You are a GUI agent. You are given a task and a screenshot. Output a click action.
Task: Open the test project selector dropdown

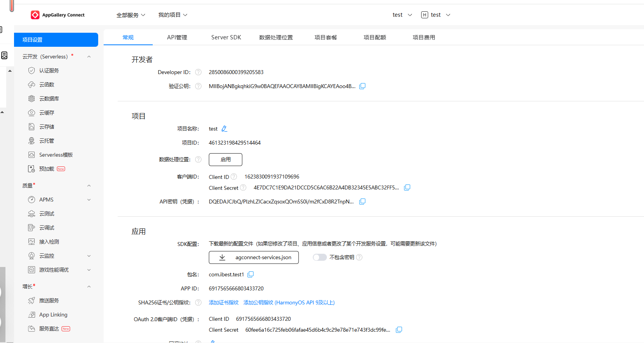click(402, 15)
